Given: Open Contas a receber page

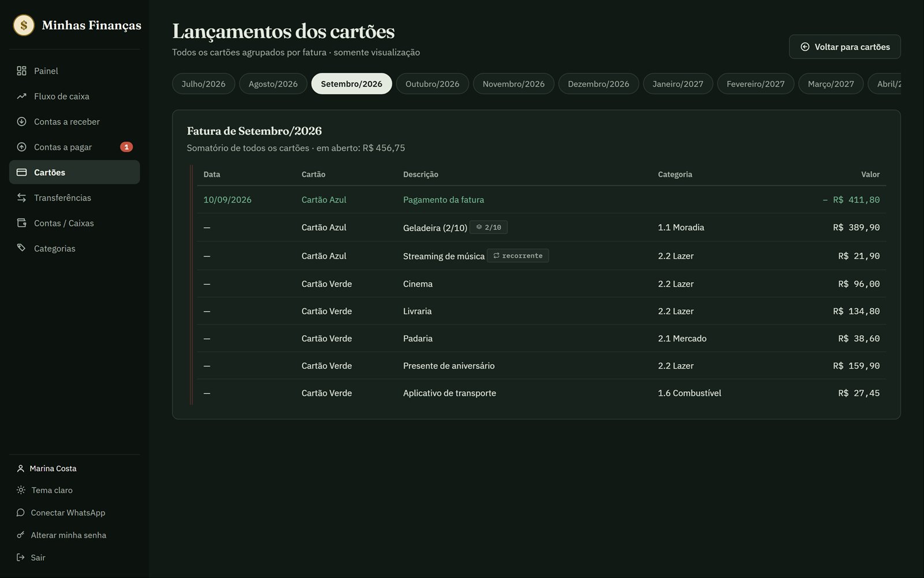Looking at the screenshot, I should (74, 121).
